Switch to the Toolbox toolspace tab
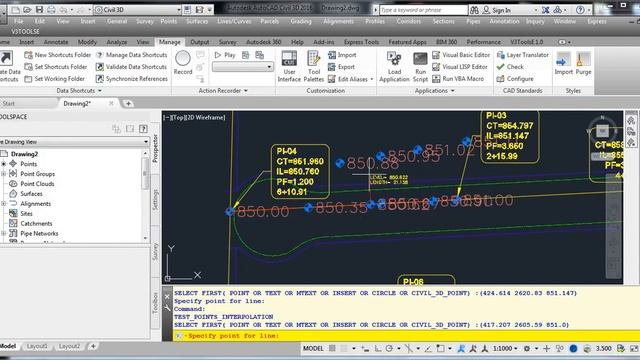640x360 pixels. click(156, 303)
